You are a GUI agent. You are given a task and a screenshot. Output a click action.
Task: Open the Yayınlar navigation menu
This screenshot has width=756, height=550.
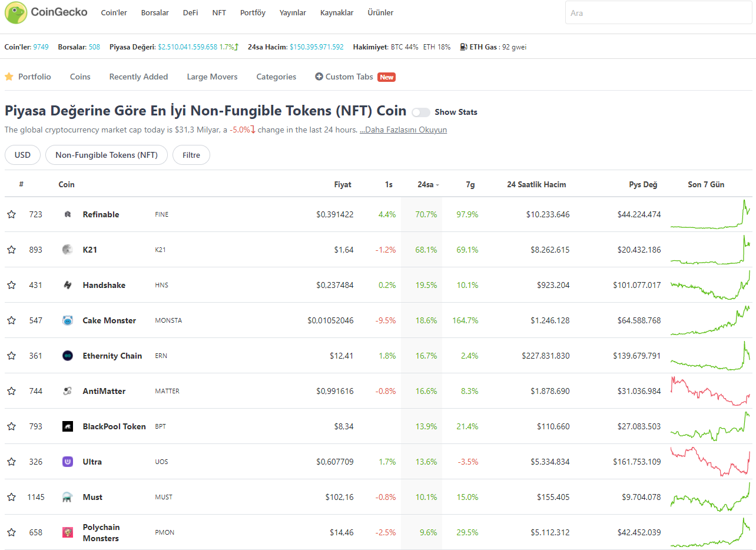pos(293,12)
